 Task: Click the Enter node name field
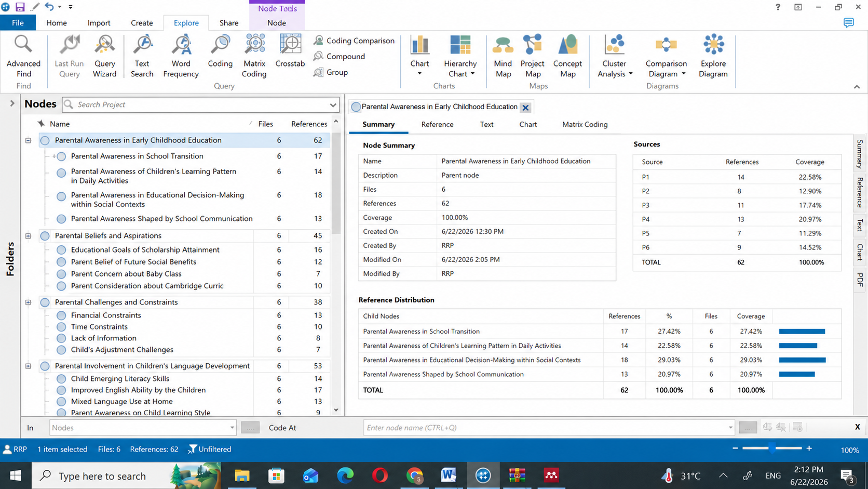[549, 428]
